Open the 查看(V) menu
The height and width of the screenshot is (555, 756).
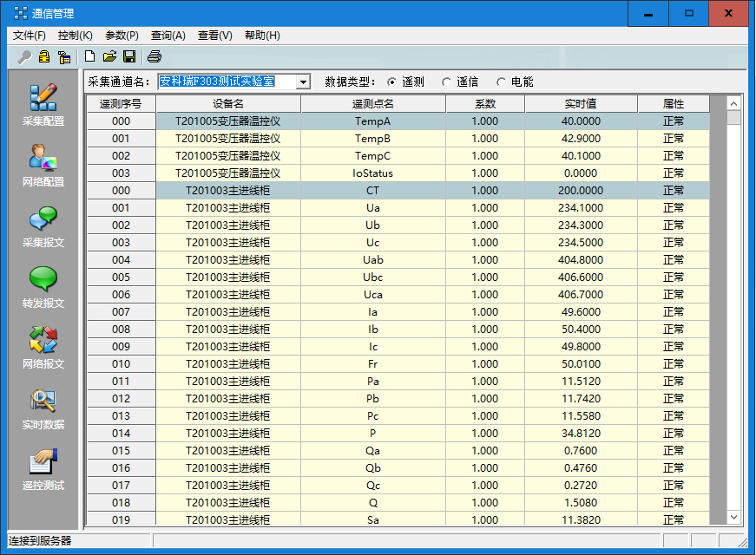tap(216, 36)
